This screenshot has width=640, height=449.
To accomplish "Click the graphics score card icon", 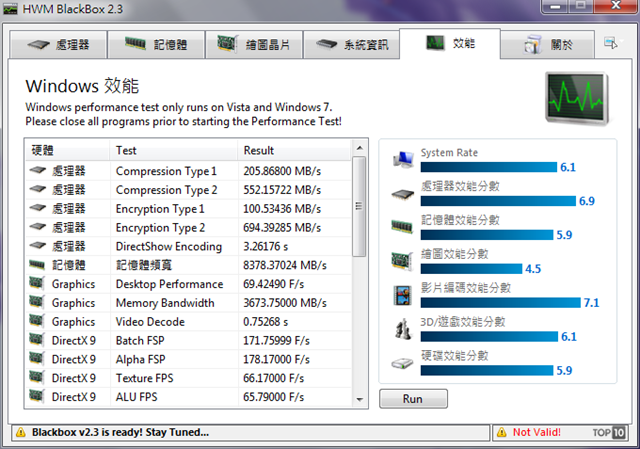I will point(402,261).
